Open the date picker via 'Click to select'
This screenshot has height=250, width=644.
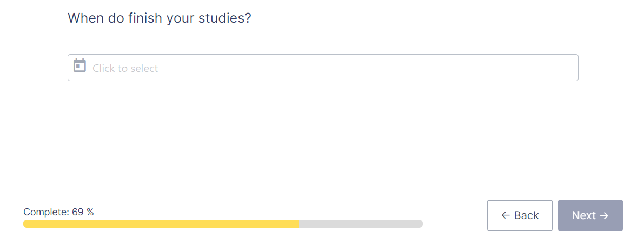(125, 68)
